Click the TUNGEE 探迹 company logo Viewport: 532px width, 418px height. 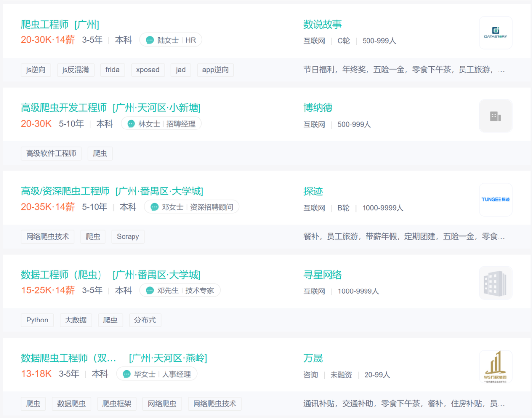tap(496, 199)
